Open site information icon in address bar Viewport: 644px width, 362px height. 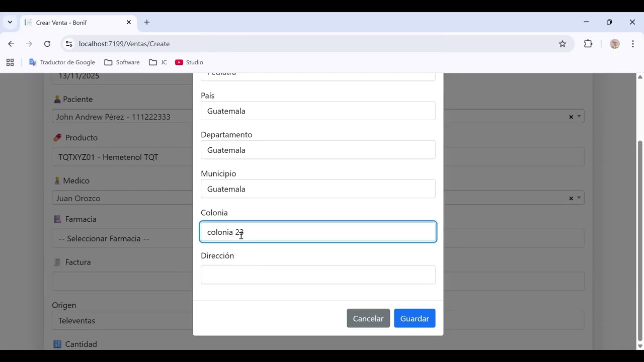pos(69,44)
